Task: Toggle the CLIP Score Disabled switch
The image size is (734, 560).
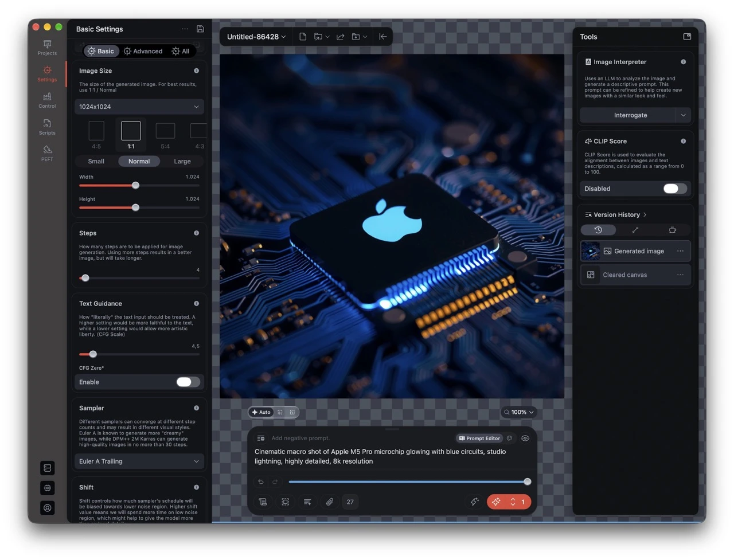Action: 674,189
